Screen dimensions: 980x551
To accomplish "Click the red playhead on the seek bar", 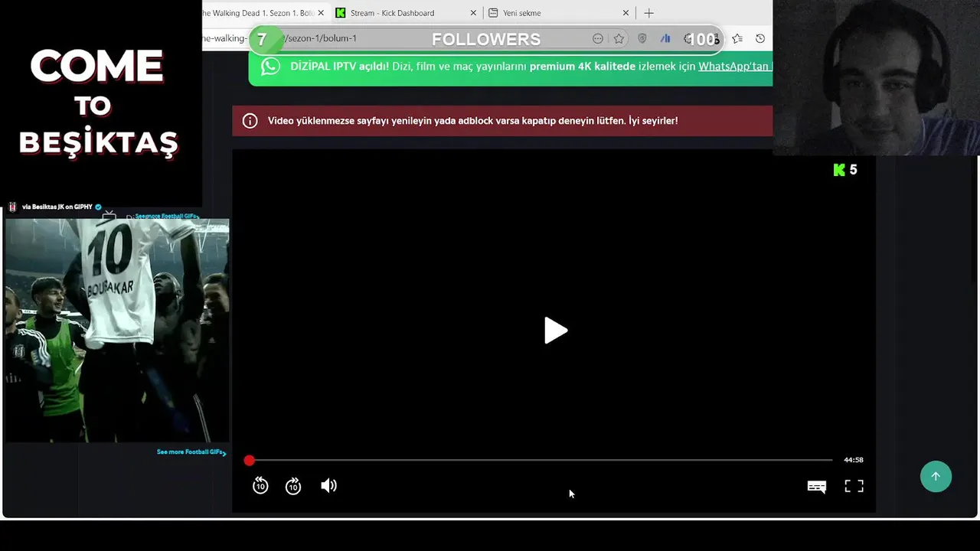I will coord(250,460).
